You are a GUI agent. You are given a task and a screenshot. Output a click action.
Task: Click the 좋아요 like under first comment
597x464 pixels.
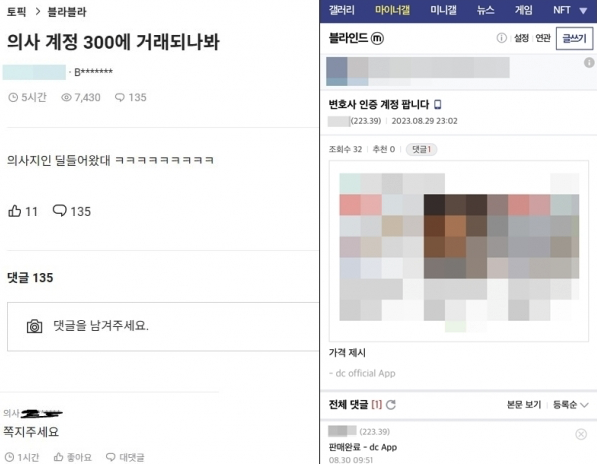(x=73, y=457)
